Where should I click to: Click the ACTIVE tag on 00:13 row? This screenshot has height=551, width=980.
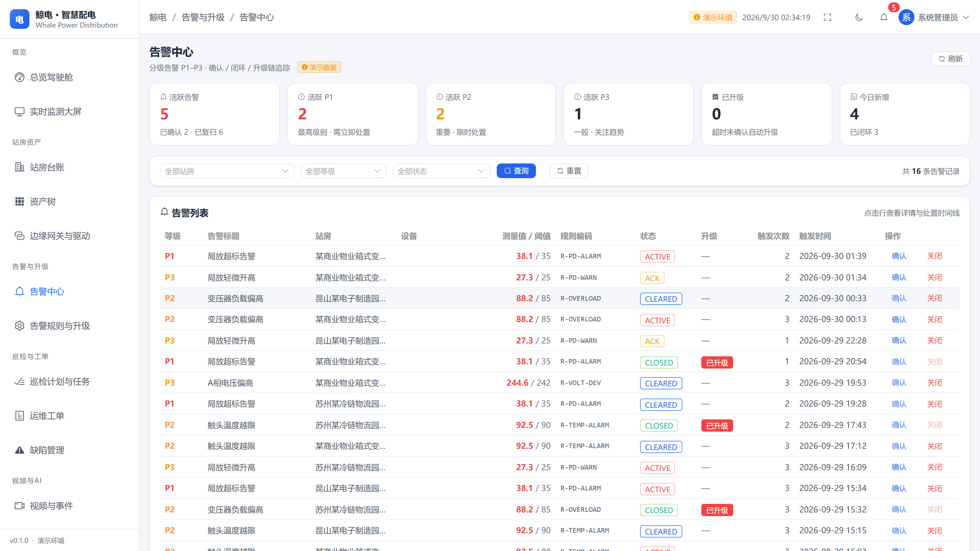click(x=658, y=320)
